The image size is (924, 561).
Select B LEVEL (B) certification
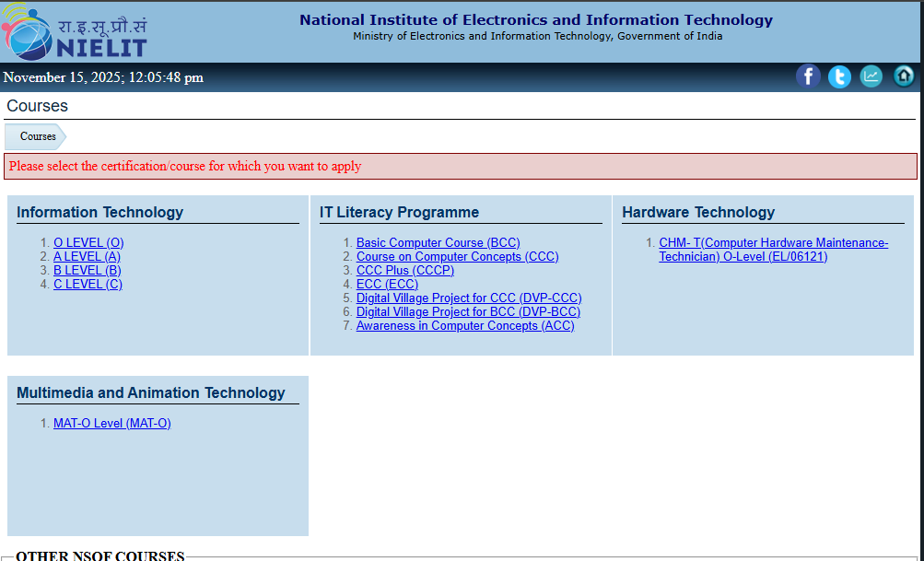point(87,271)
